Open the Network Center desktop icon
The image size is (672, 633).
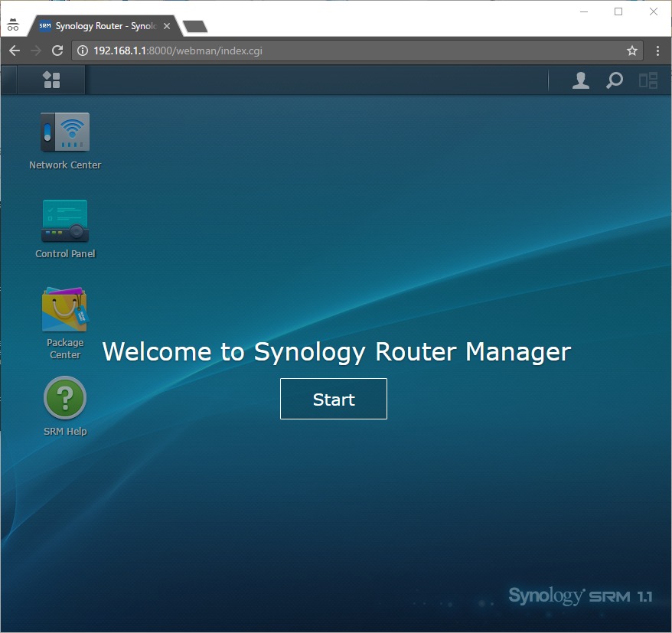pos(65,132)
